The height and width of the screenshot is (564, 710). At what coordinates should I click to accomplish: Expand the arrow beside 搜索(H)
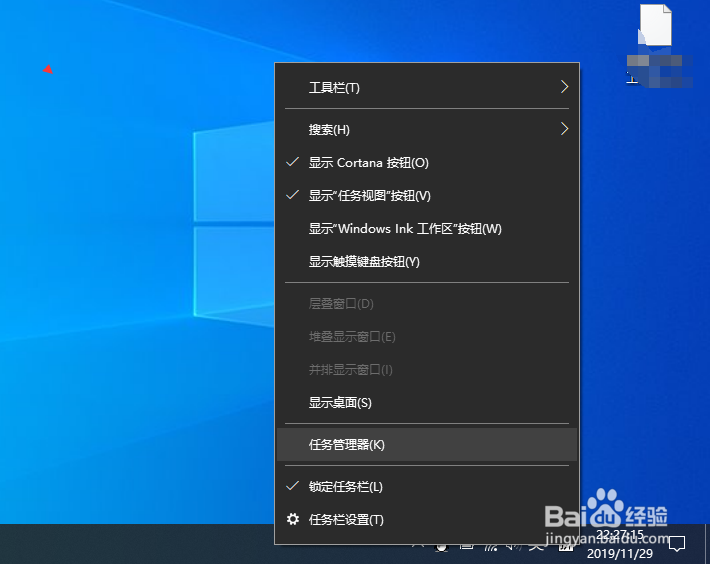pos(564,129)
